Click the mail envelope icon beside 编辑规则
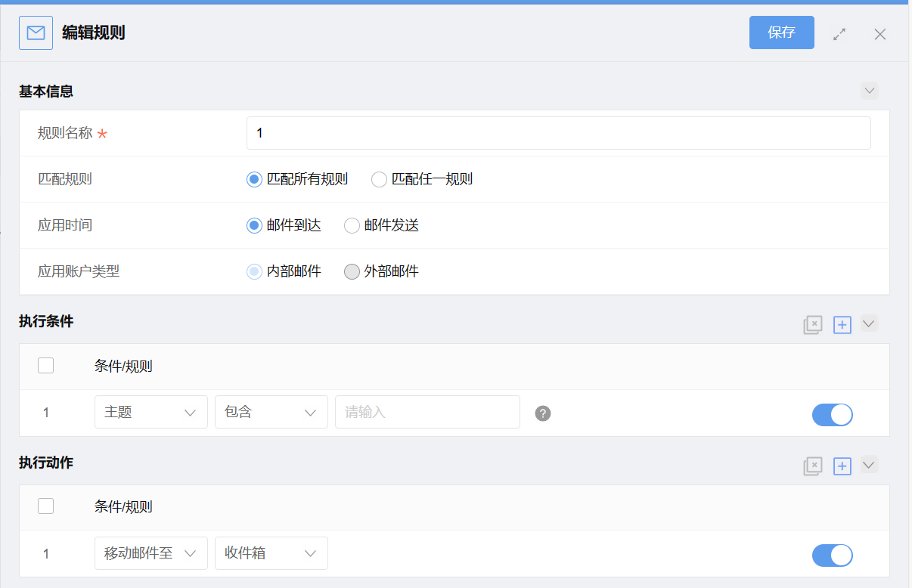 tap(36, 32)
